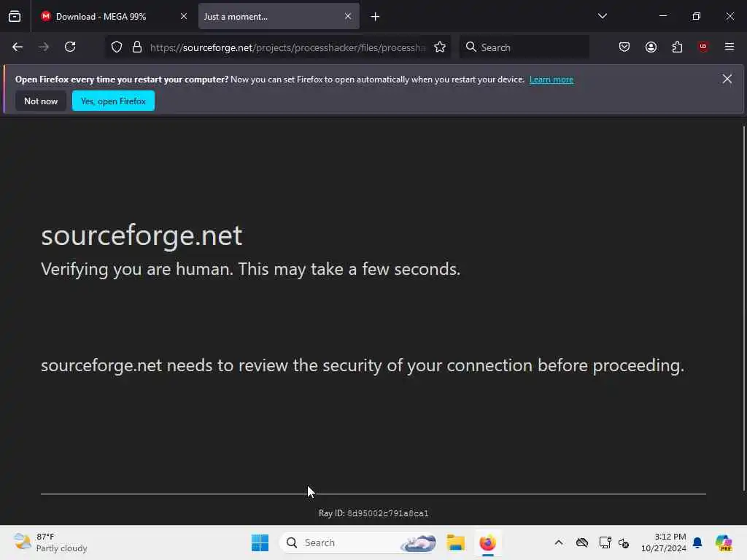Open the clock showing 3:12 PM
This screenshot has width=747, height=560.
click(664, 542)
